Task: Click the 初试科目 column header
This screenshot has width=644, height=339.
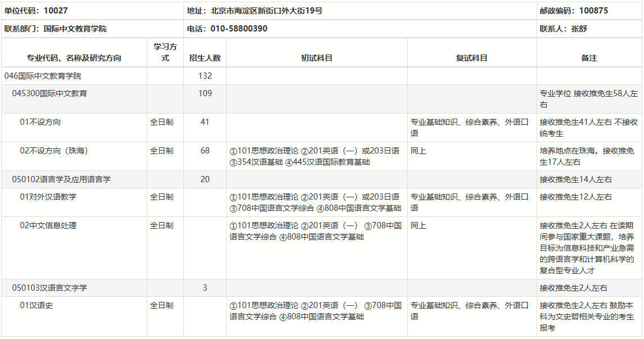Action: click(317, 58)
